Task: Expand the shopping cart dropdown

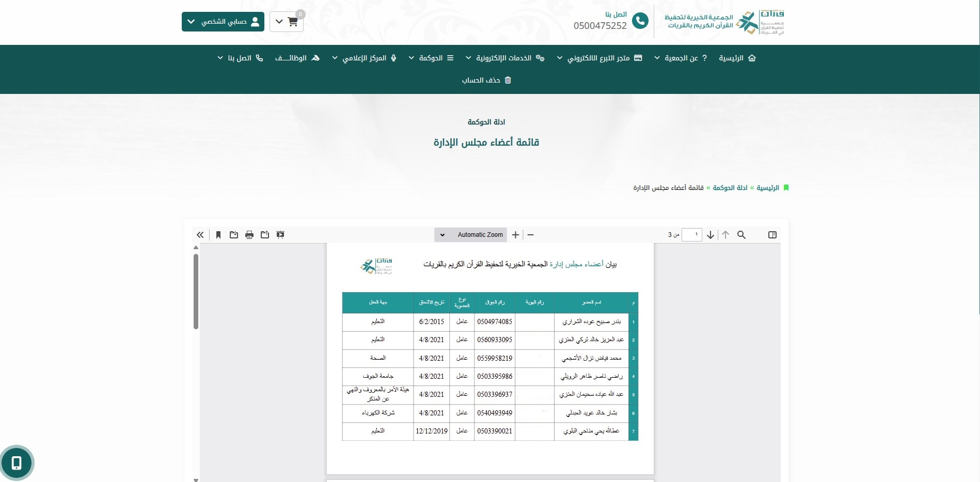Action: coord(287,22)
